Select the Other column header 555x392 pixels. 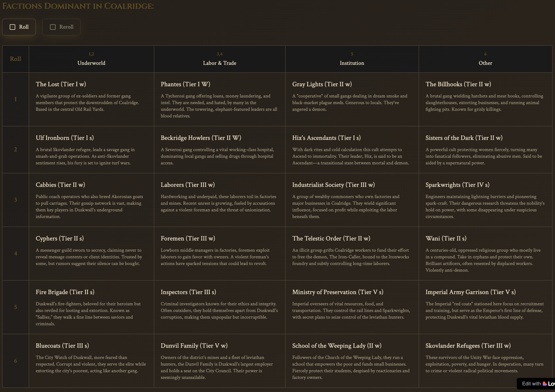click(485, 63)
